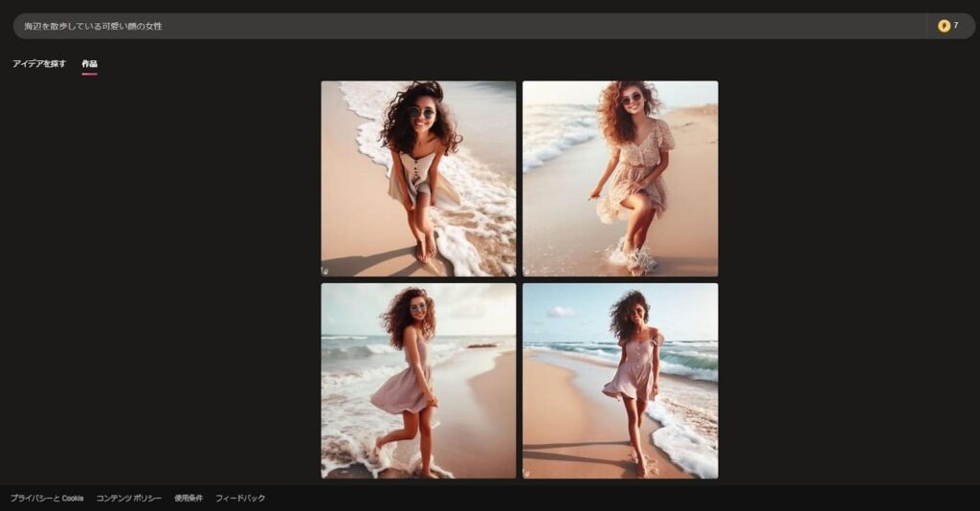The height and width of the screenshot is (511, 980).
Task: Click the pink underline beneath 作品 tab
Action: click(89, 74)
